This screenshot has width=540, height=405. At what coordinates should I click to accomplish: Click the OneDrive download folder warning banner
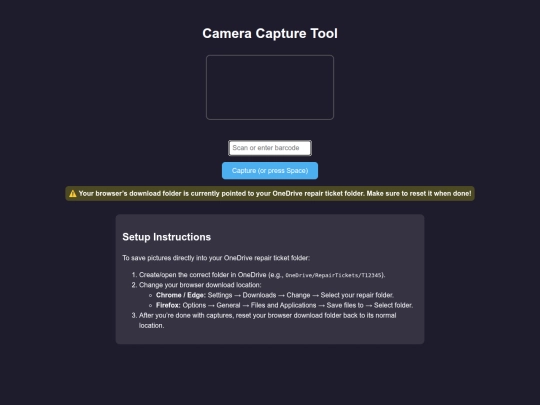[270, 194]
